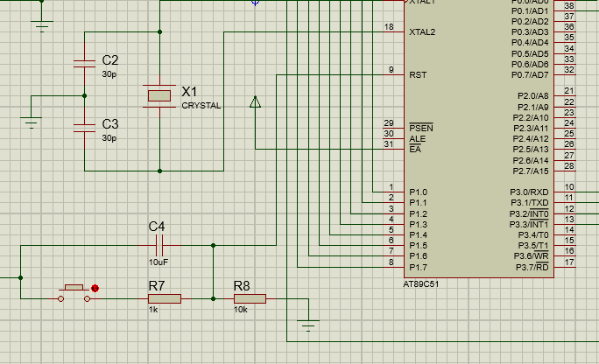
Task: Click the 10k value under R8
Action: [240, 311]
